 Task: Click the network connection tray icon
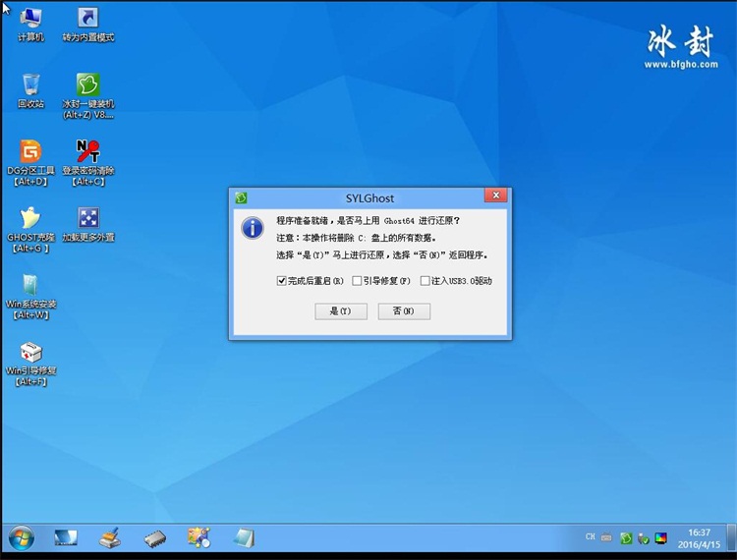(x=644, y=538)
